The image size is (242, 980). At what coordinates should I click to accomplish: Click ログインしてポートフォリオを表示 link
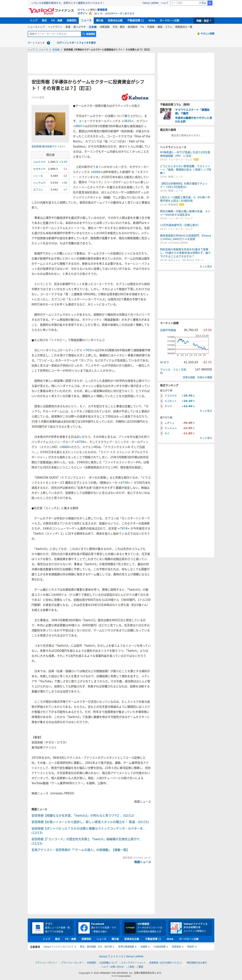[76, 43]
